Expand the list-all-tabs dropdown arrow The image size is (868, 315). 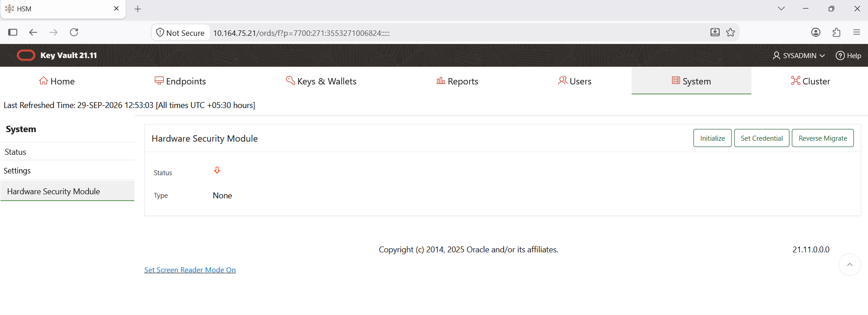click(x=781, y=9)
